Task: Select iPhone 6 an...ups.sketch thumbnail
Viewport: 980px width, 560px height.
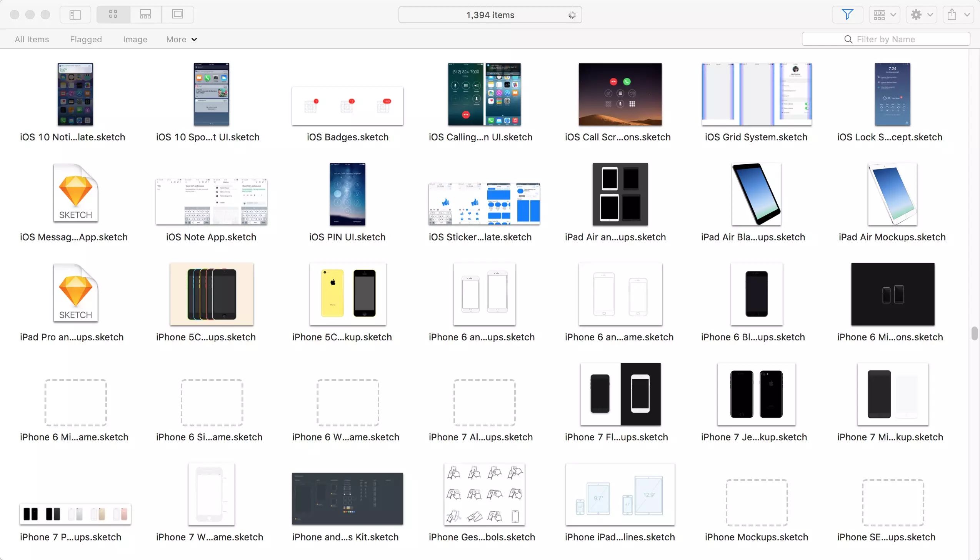Action: point(484,294)
